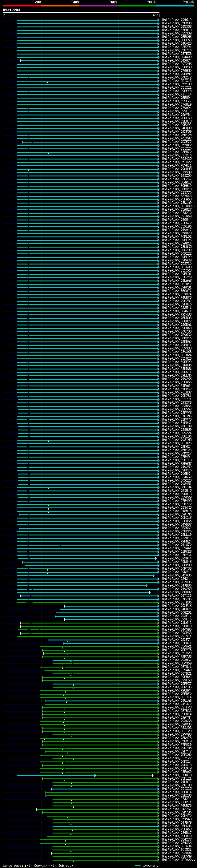Select hit label UniRef100_Q8H5N9
This screenshot has width=197, height=868.
[x=177, y=857]
